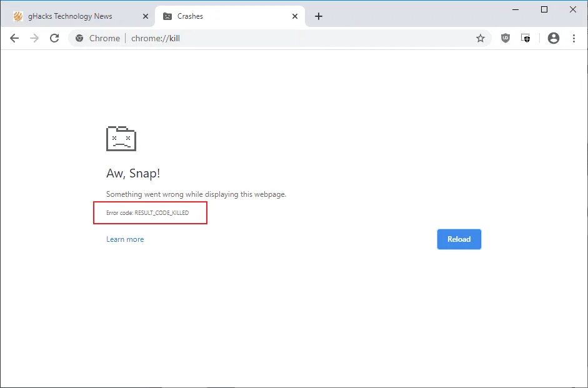Go back to the previous page
588x388 pixels.
tap(14, 38)
